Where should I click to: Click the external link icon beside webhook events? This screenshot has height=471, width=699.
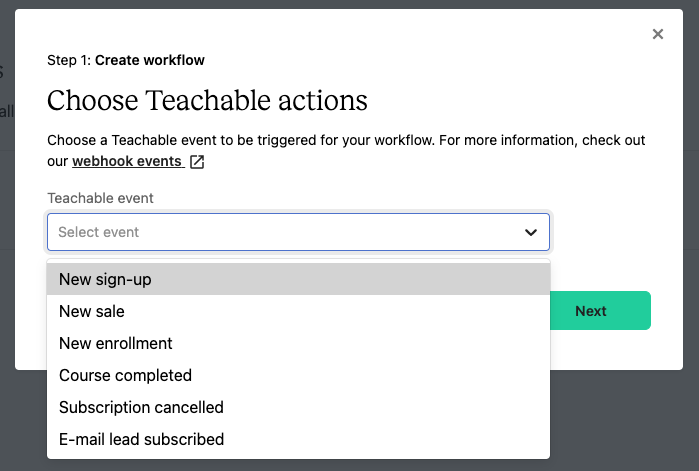pos(197,162)
